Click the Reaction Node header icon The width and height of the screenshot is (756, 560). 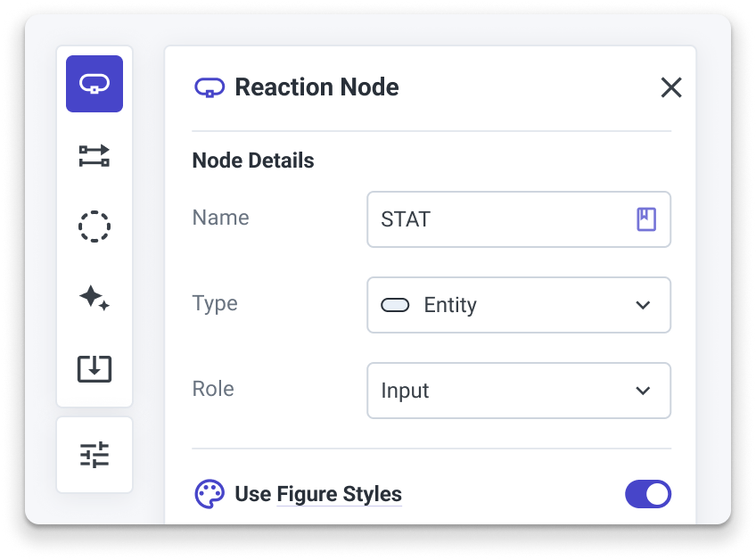[x=210, y=87]
